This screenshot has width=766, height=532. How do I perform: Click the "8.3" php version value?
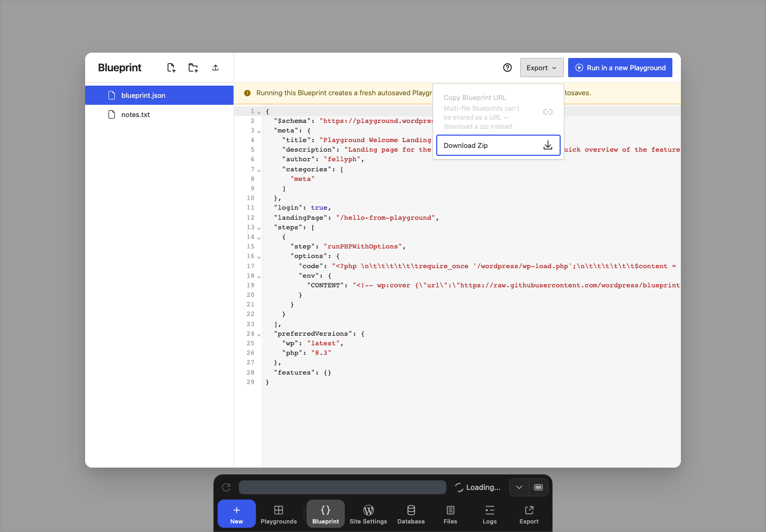click(321, 353)
